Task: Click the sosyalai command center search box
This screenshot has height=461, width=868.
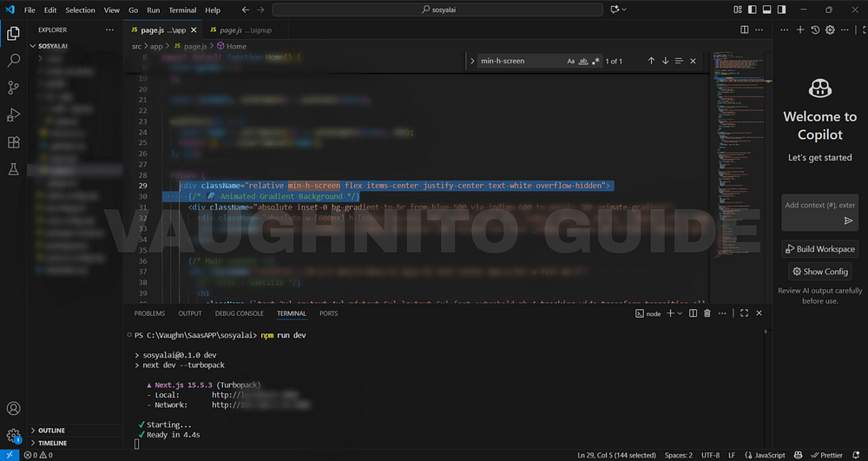Action: coord(437,10)
